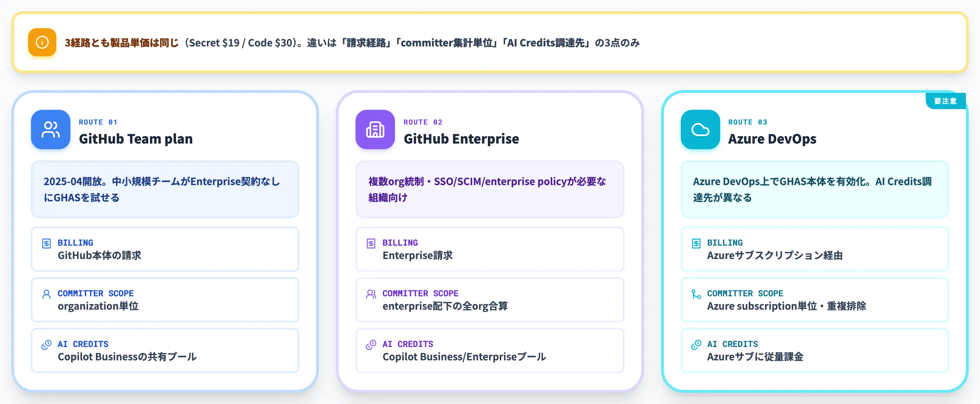Click the 要注意 badge on Azure DevOps card

[x=945, y=101]
